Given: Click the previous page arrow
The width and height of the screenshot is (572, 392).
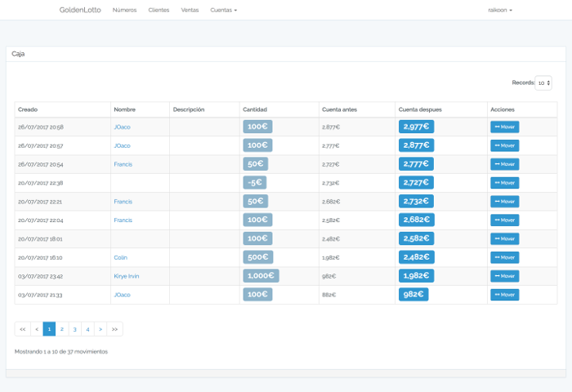Looking at the screenshot, I should (x=37, y=329).
